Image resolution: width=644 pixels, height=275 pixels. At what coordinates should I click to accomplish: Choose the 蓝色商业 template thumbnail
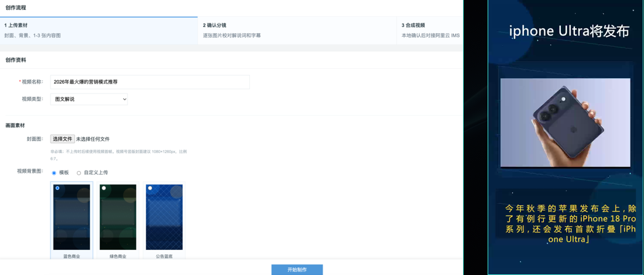tap(71, 217)
